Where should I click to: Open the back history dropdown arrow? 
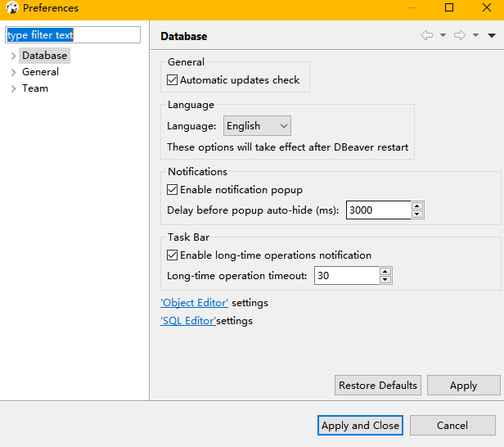443,35
